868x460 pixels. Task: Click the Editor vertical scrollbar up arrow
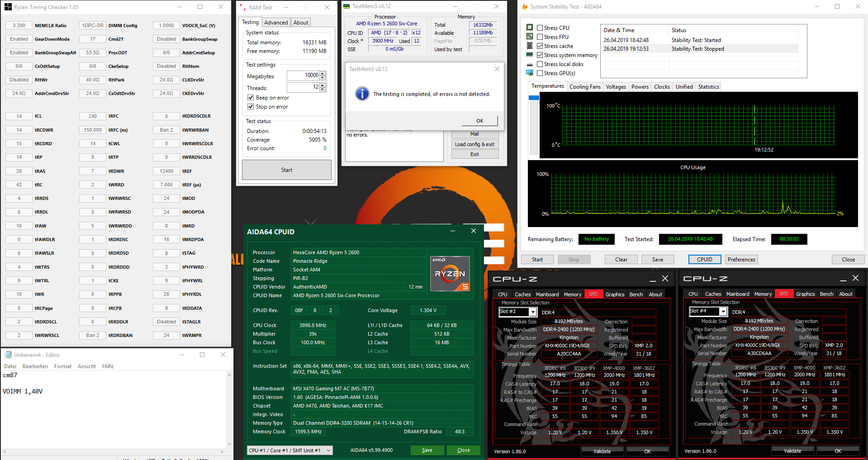click(229, 375)
